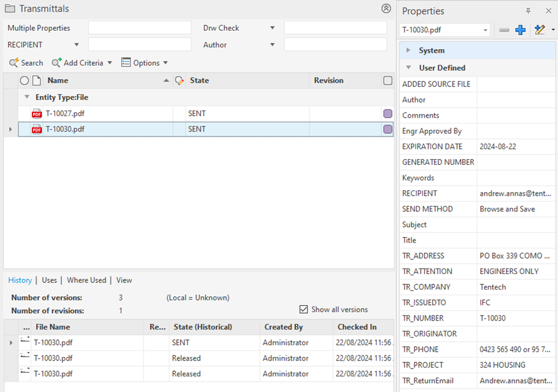Screen dimensions: 558x392
Task: Sort by the State column header
Action: 200,81
